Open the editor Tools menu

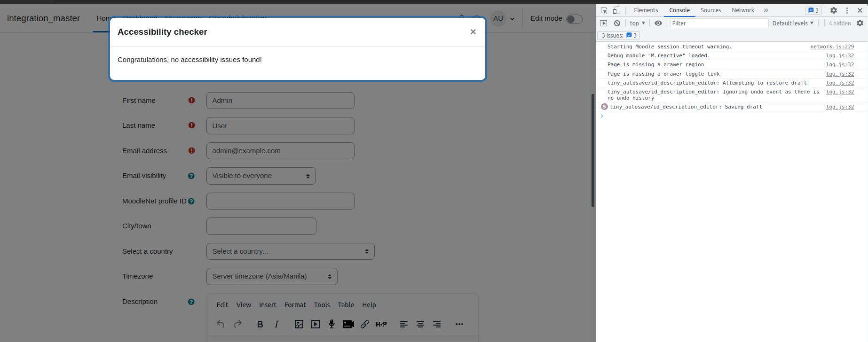click(x=322, y=305)
